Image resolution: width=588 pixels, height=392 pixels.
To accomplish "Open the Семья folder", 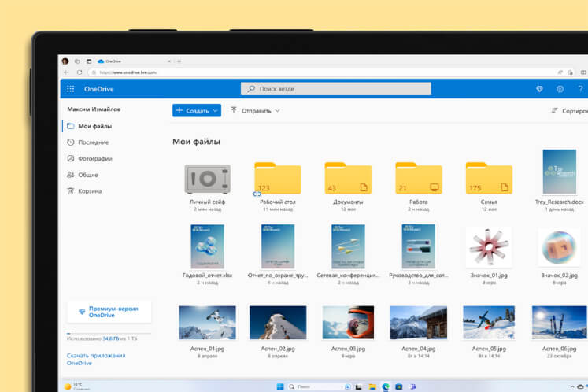I will click(x=488, y=179).
